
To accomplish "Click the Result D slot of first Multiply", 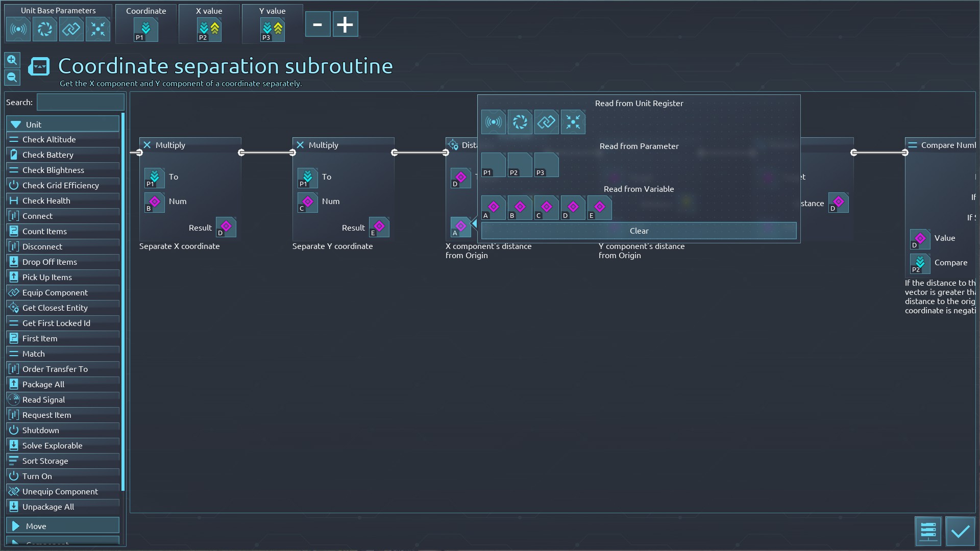I will coord(226,227).
